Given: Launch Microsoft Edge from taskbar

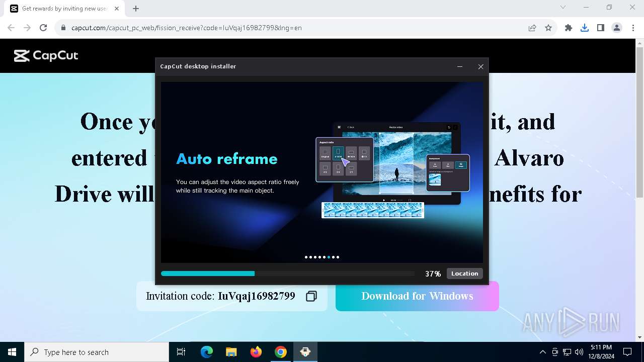Looking at the screenshot, I should (x=207, y=352).
